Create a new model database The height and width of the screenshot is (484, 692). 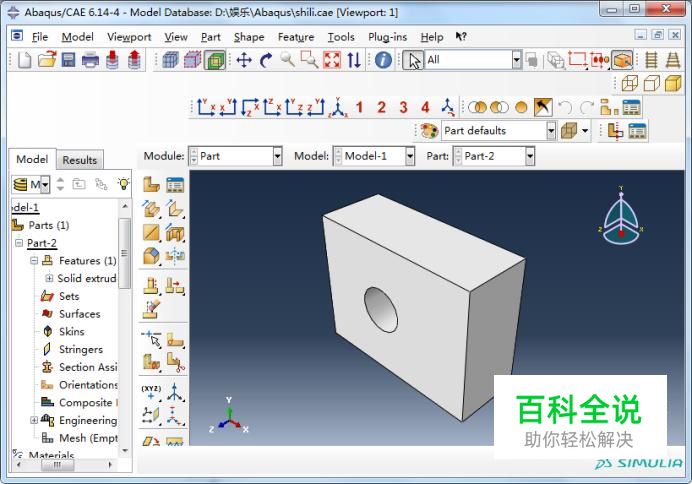[24, 60]
